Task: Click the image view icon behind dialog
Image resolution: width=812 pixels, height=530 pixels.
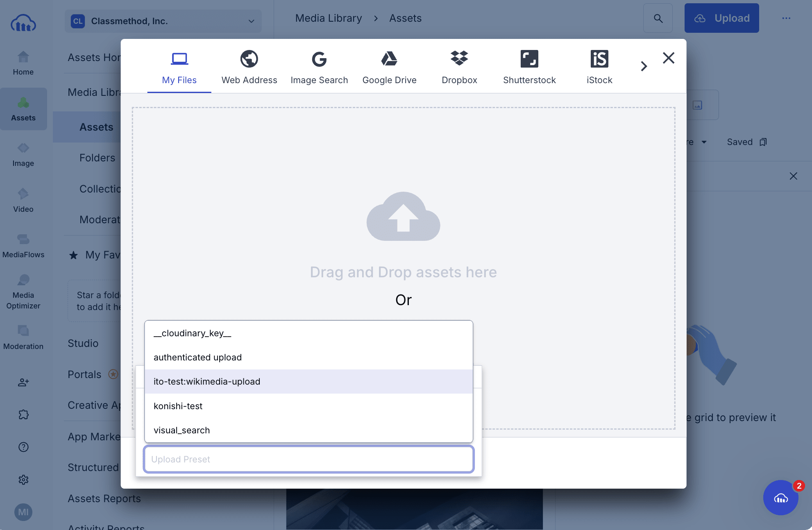Action: [x=697, y=105]
